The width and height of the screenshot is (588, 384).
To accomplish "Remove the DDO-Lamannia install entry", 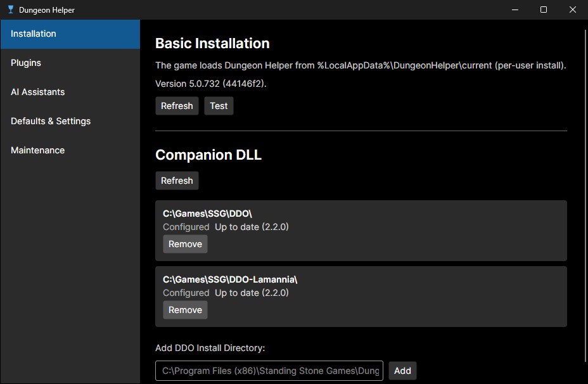I will (x=185, y=310).
